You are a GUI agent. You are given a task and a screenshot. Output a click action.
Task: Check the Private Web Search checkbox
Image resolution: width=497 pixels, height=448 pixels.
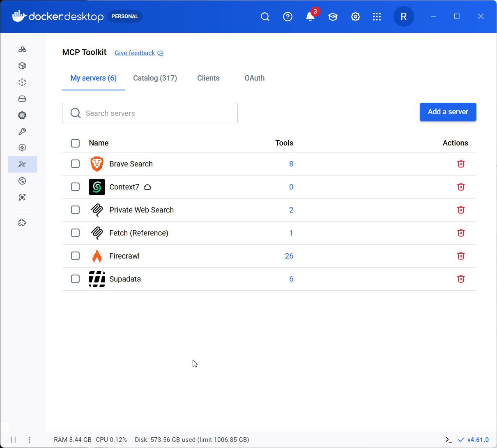[x=75, y=210]
